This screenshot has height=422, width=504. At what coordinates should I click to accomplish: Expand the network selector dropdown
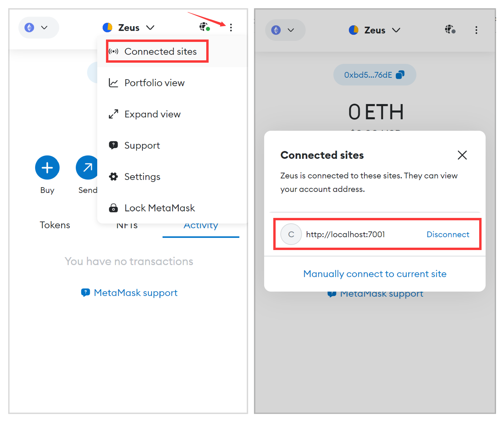(44, 28)
